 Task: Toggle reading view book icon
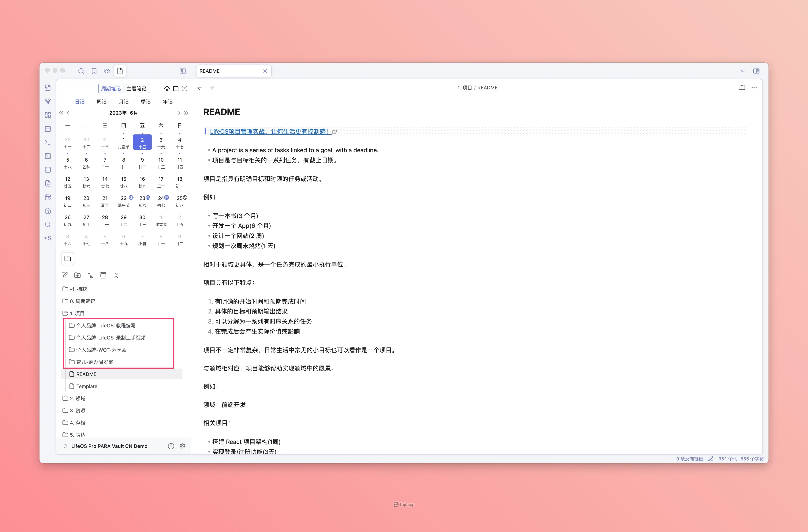(742, 88)
